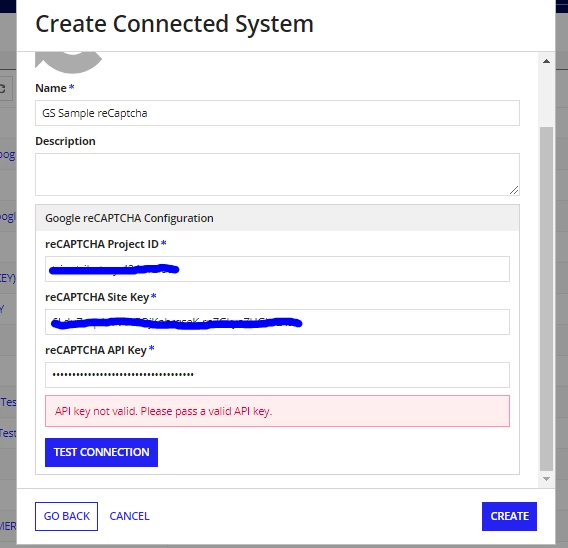Click the Description label

(x=65, y=141)
